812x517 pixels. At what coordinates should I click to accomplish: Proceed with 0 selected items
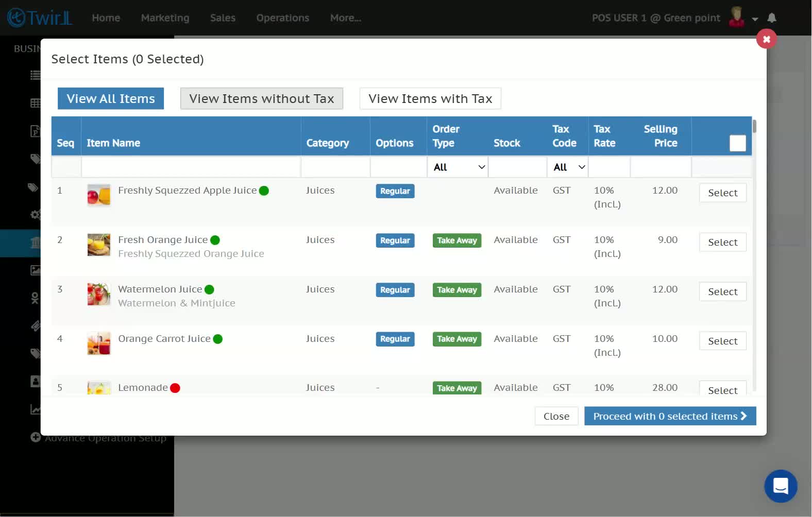coord(670,416)
